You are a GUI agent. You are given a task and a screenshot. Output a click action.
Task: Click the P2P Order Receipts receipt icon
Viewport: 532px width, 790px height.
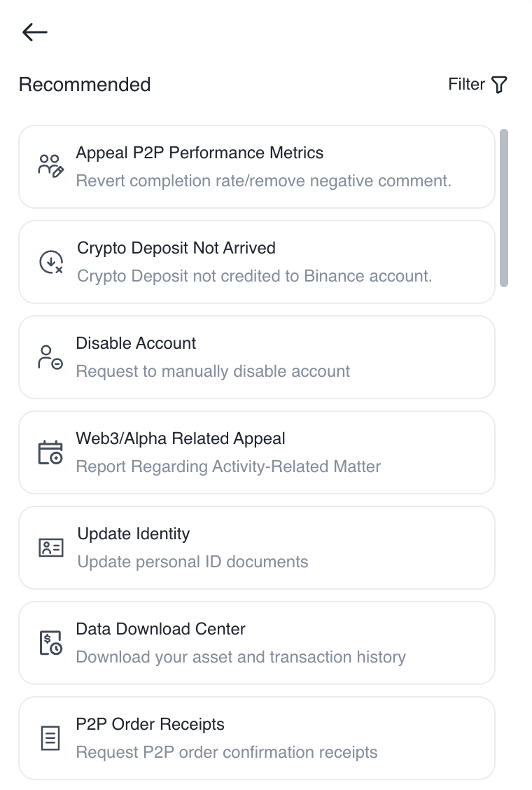pyautogui.click(x=50, y=738)
